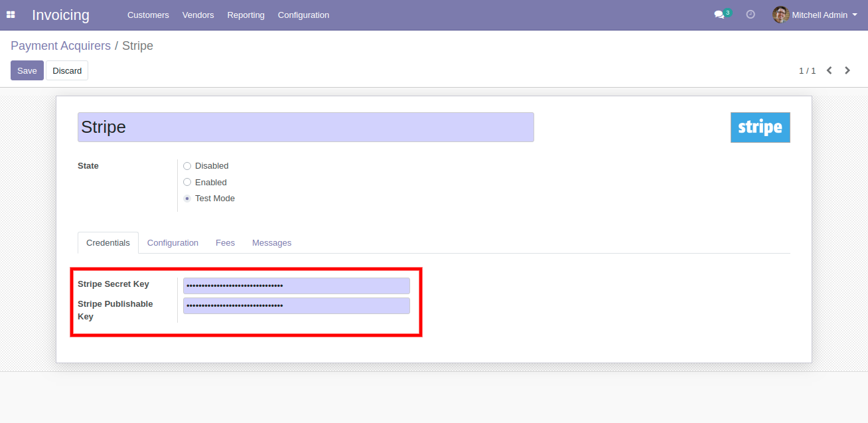Expand the Configuration top menu

303,15
